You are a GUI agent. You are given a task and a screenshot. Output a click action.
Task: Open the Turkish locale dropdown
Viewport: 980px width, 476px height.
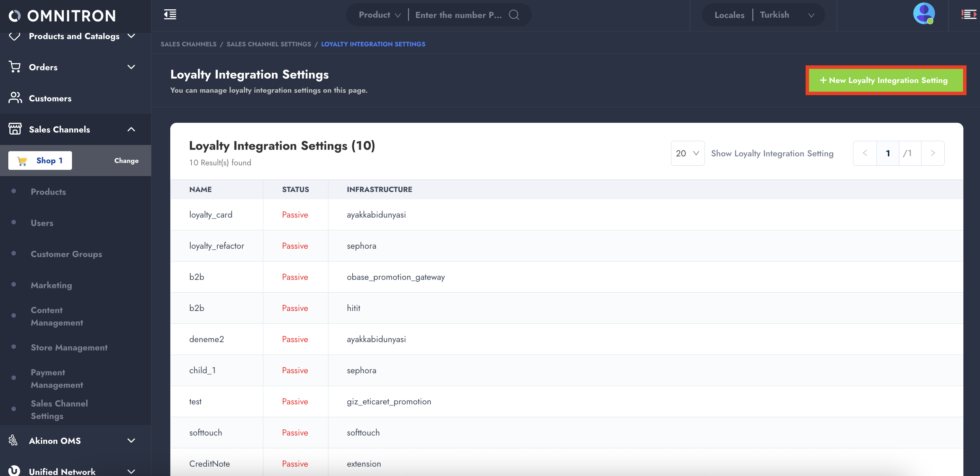[786, 15]
